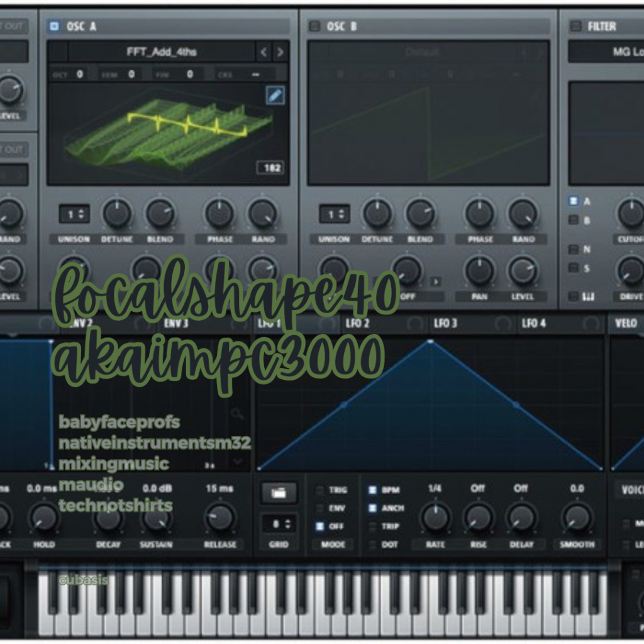Open the VELO tab
644x644 pixels.
(x=626, y=324)
